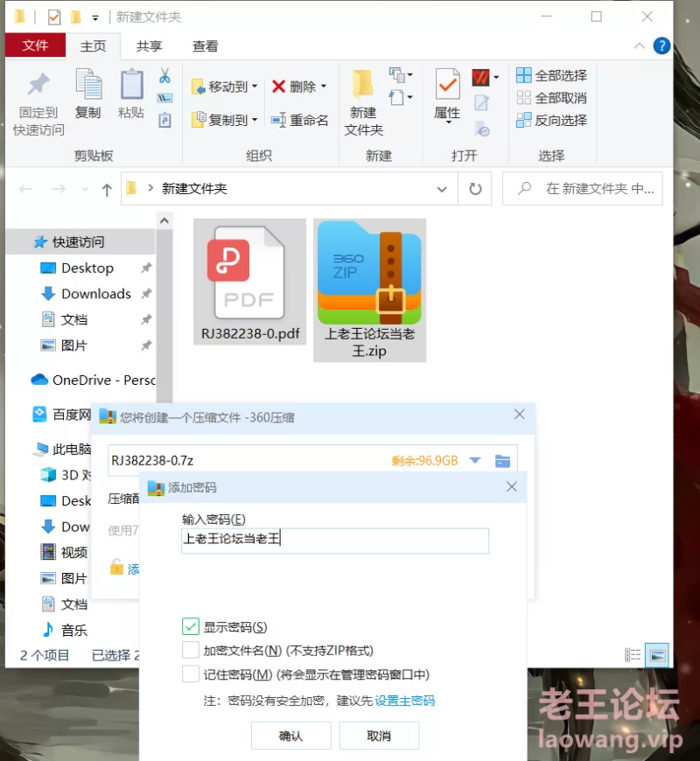This screenshot has width=700, height=761.
Task: Click Invert selection (反向选择)
Action: [551, 120]
